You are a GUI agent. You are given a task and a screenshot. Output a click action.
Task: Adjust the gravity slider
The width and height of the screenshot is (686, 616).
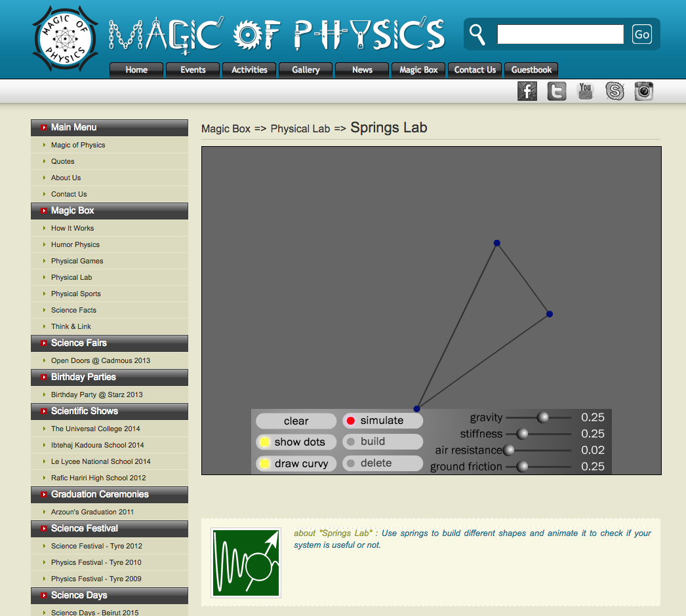(x=544, y=417)
